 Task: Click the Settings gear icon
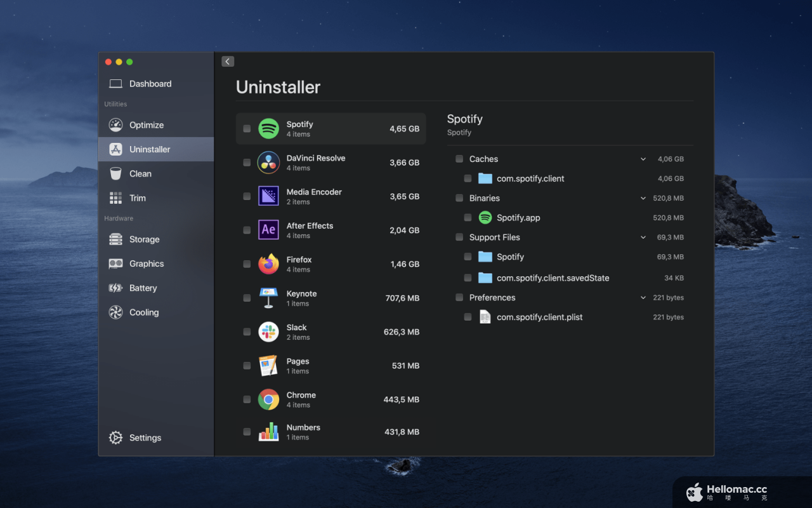click(115, 438)
